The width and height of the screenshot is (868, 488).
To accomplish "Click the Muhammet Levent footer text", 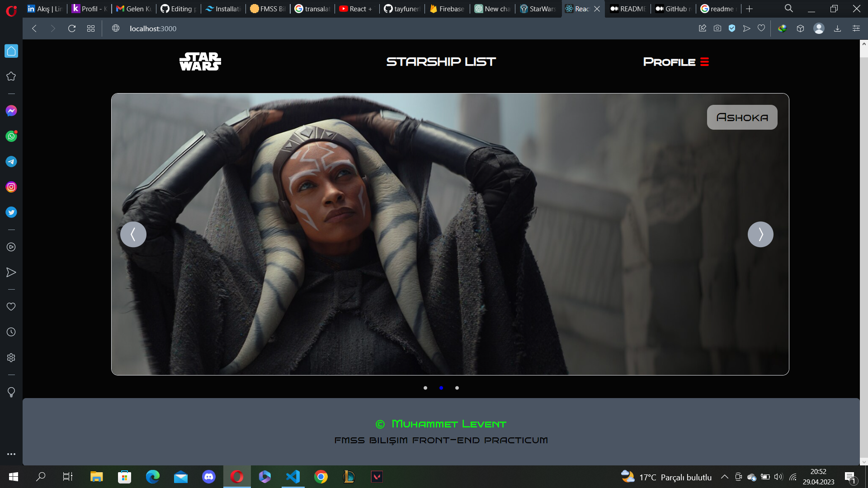I will click(x=449, y=424).
